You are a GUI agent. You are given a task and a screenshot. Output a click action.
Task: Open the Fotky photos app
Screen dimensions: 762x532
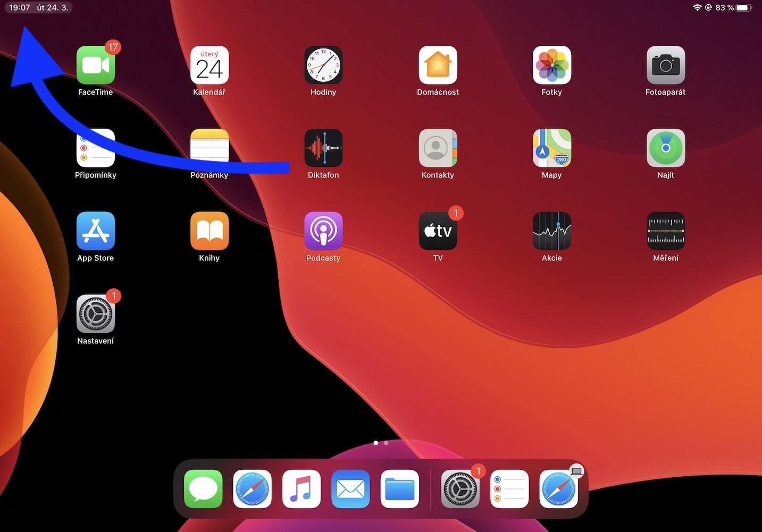pyautogui.click(x=552, y=65)
